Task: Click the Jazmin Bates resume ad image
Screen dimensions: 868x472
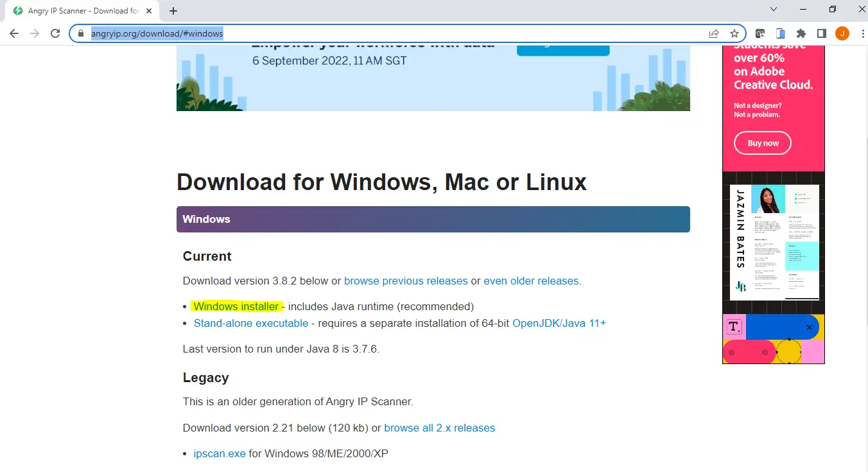Action: [774, 242]
